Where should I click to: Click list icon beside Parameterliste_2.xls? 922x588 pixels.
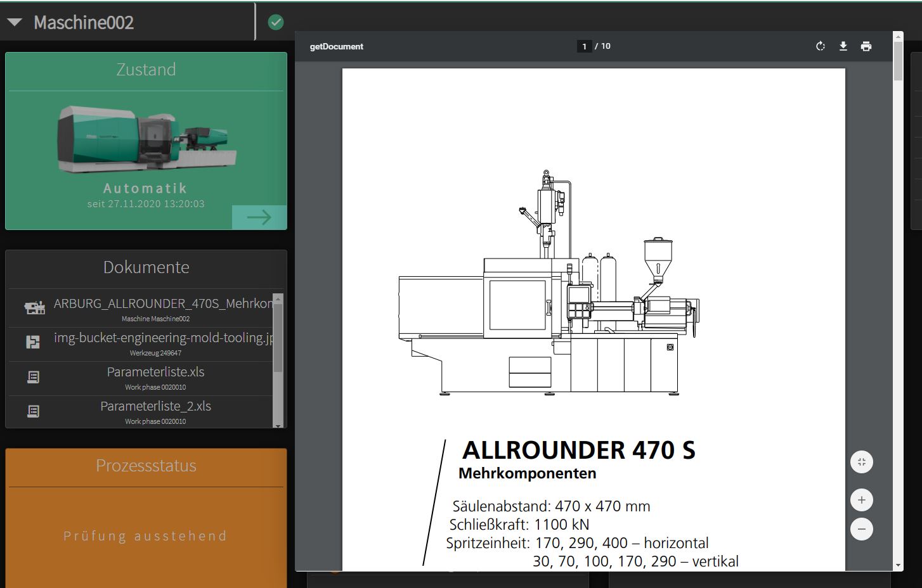33,411
